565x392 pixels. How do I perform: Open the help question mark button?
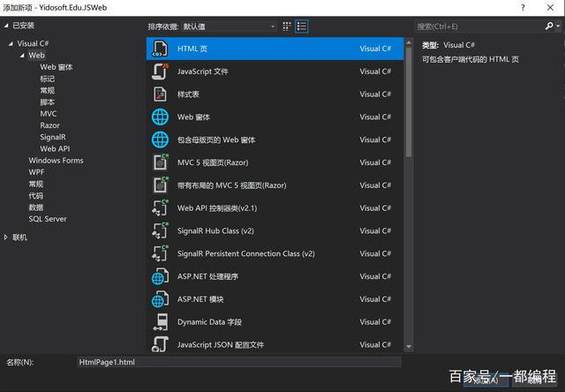[x=523, y=8]
